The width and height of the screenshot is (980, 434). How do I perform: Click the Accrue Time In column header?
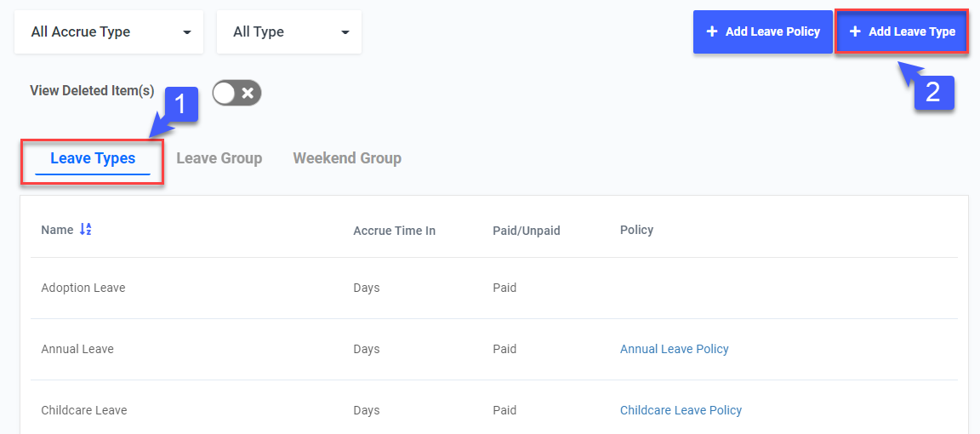point(394,231)
